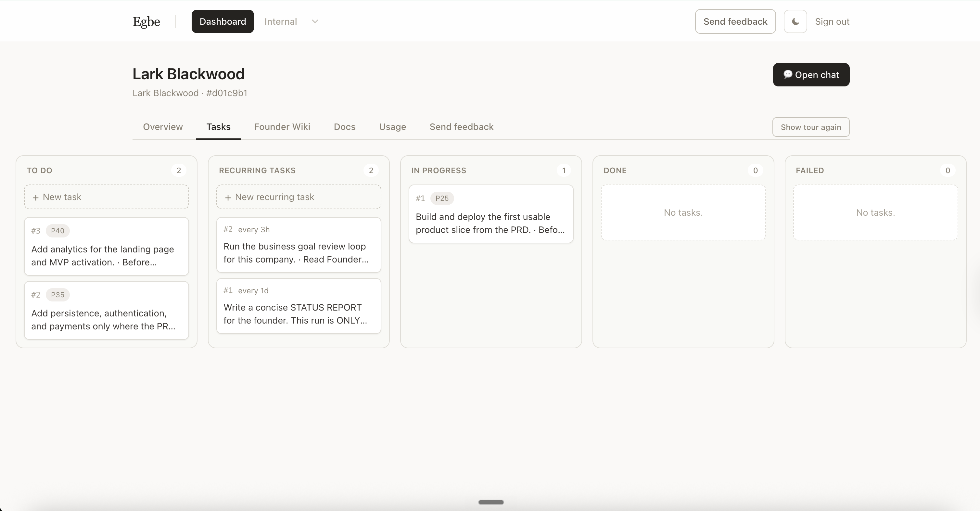Open in-progress task Build and deploy first usable

click(x=491, y=214)
